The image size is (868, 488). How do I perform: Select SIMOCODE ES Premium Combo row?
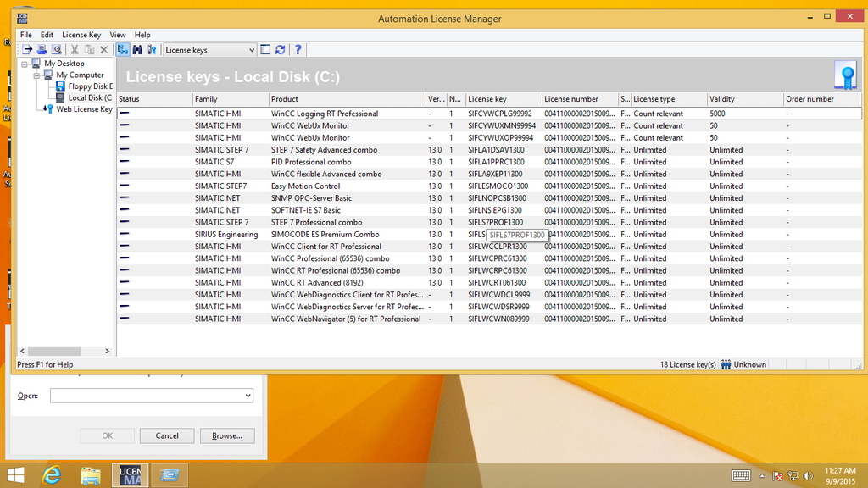(x=489, y=235)
